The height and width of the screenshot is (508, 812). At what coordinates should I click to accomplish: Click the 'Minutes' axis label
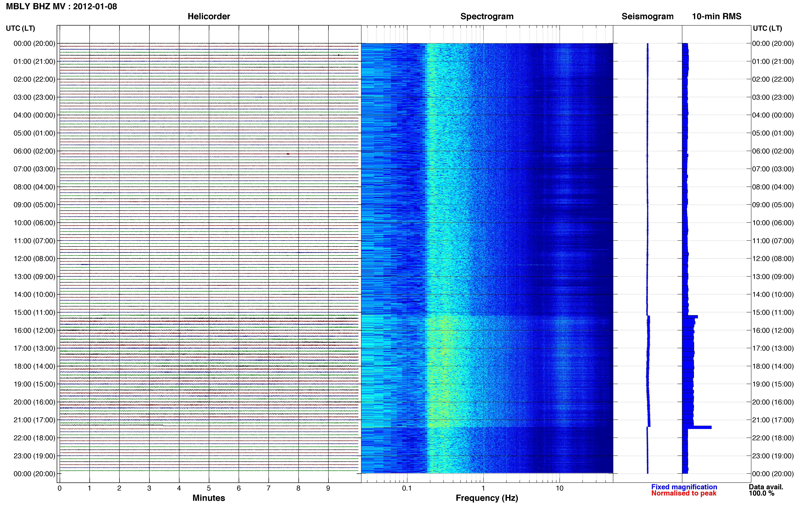click(x=209, y=498)
